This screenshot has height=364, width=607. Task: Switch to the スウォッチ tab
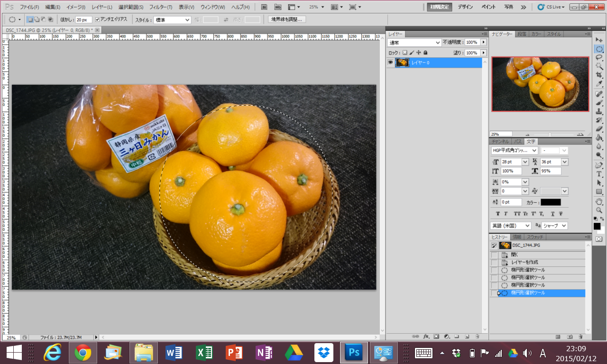(535, 237)
